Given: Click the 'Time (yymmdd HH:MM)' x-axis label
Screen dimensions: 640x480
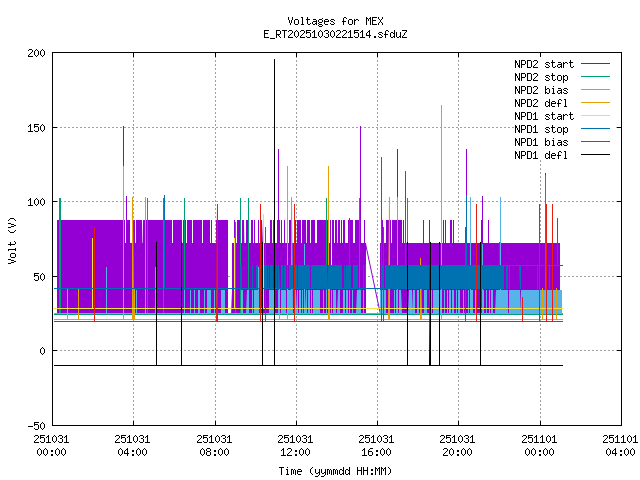Looking at the screenshot, I should pyautogui.click(x=335, y=470).
